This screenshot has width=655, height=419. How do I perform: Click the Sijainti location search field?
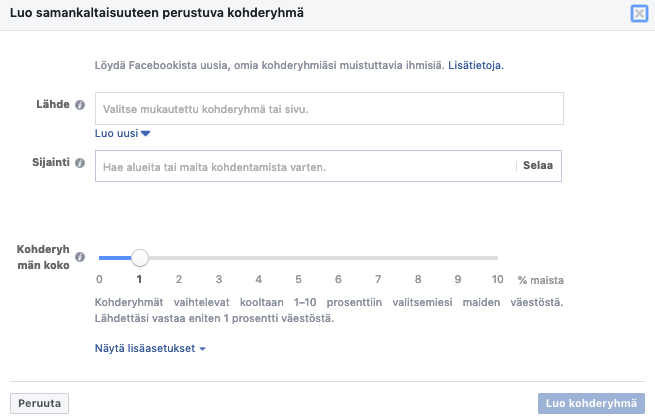[304, 166]
